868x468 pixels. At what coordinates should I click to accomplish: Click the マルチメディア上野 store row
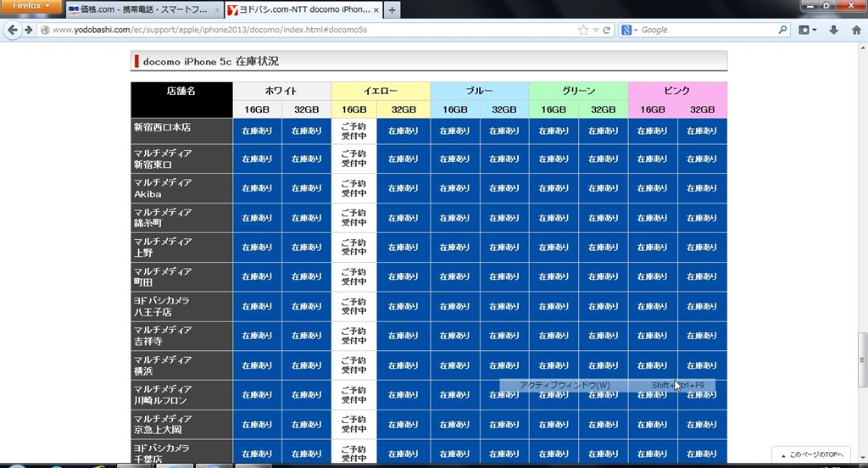[x=181, y=248]
